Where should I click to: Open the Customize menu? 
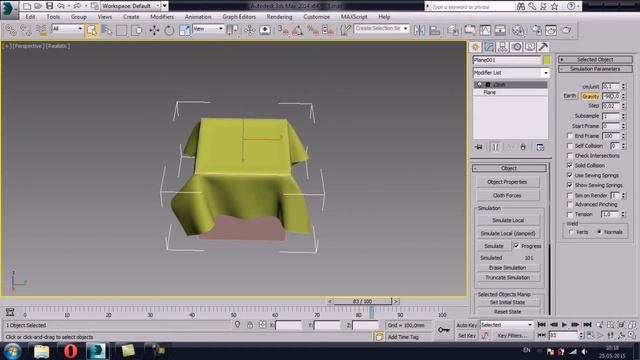click(317, 17)
